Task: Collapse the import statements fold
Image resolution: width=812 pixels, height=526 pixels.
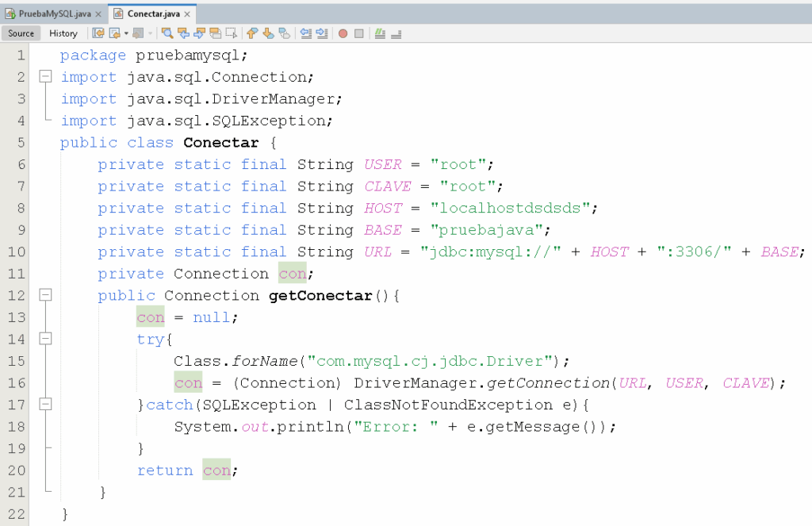Action: [x=45, y=76]
